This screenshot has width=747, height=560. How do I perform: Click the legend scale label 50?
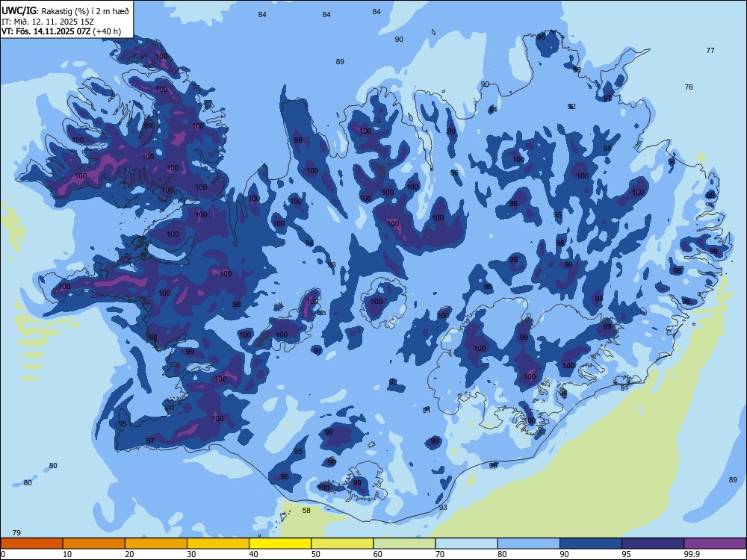pyautogui.click(x=316, y=554)
